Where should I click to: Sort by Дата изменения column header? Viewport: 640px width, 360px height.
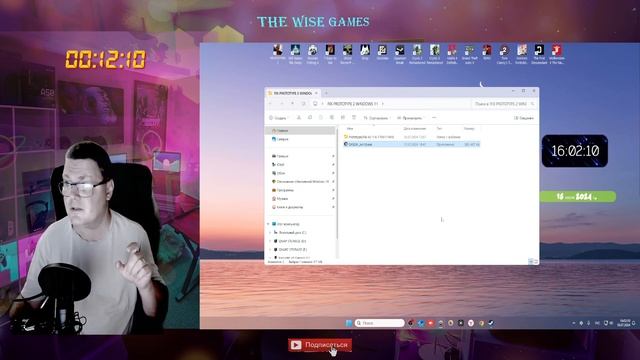pos(415,129)
